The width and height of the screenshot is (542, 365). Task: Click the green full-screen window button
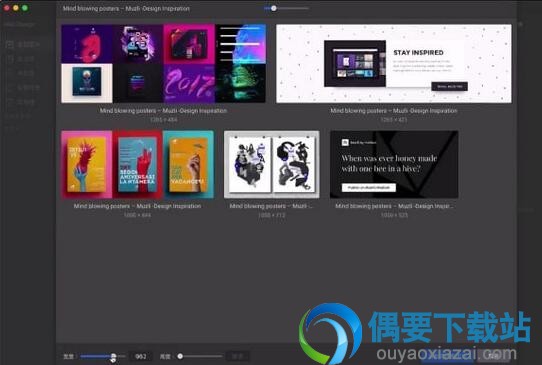(25, 8)
